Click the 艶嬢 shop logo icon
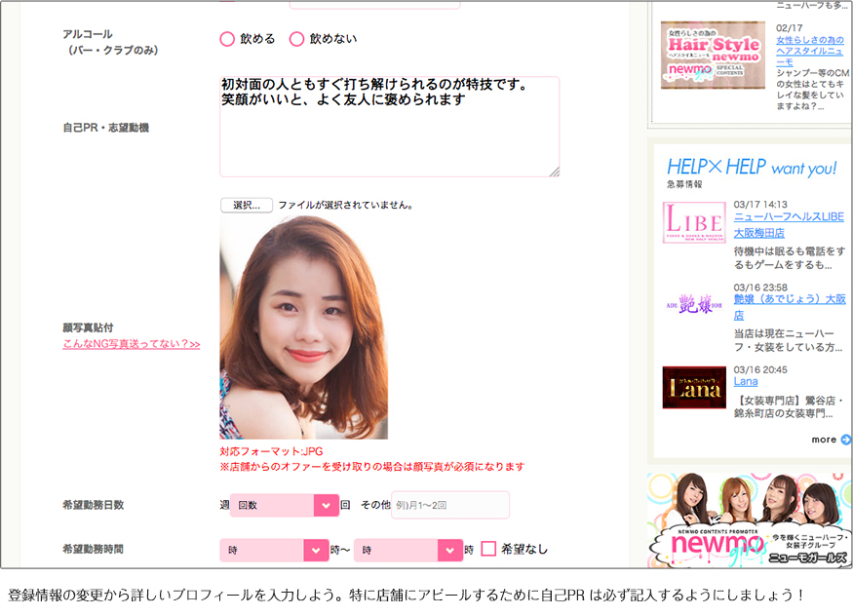 coord(694,302)
